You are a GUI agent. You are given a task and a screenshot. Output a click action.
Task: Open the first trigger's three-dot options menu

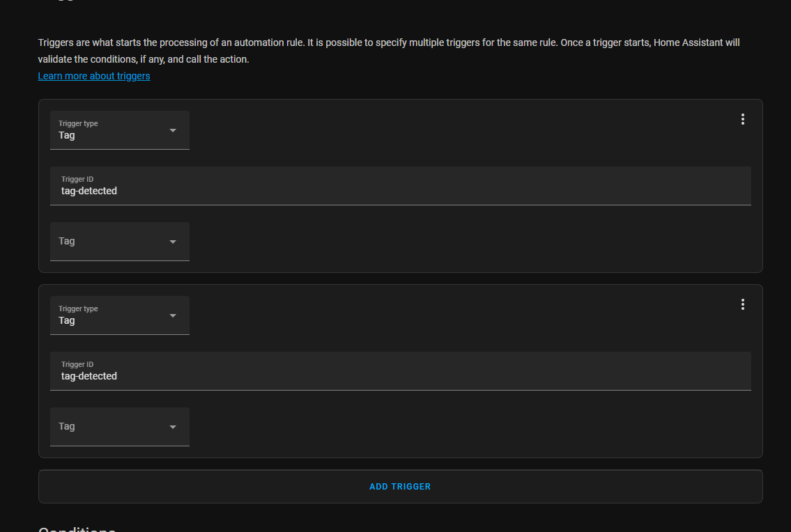tap(742, 118)
